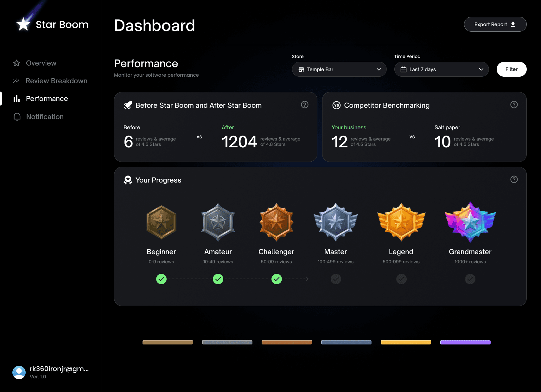Open account rk360ironjr@gm... profile

pos(51,372)
